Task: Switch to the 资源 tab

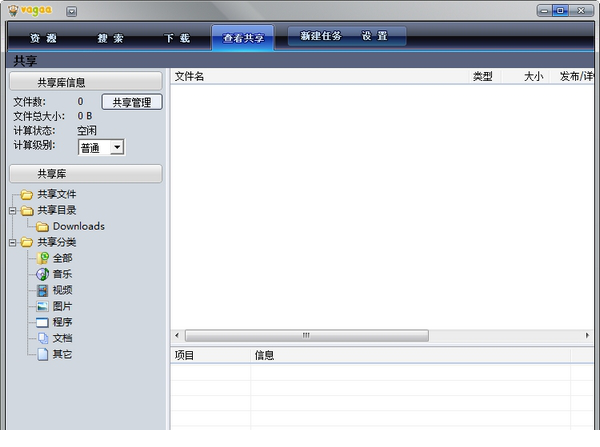Action: [43, 38]
